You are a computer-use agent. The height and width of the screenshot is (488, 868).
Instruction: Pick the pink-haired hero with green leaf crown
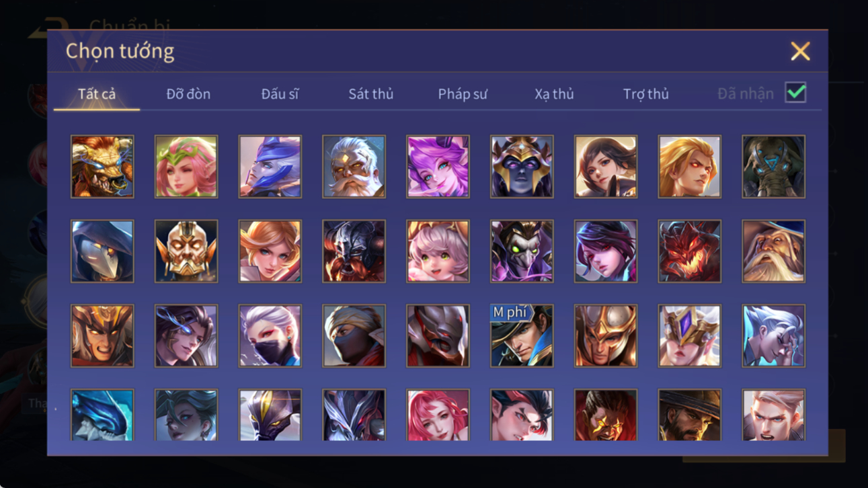pos(186,167)
